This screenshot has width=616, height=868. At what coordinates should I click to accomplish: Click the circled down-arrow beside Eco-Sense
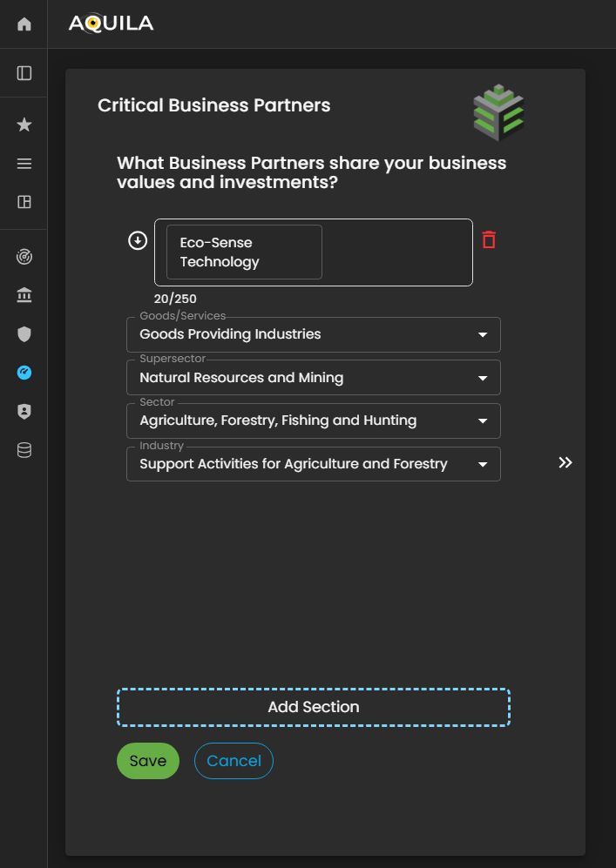pos(138,240)
